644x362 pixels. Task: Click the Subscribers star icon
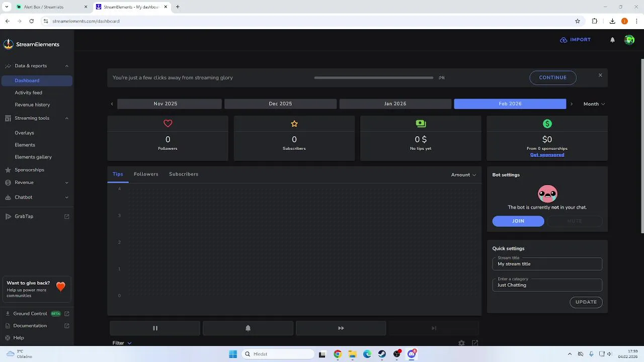294,124
